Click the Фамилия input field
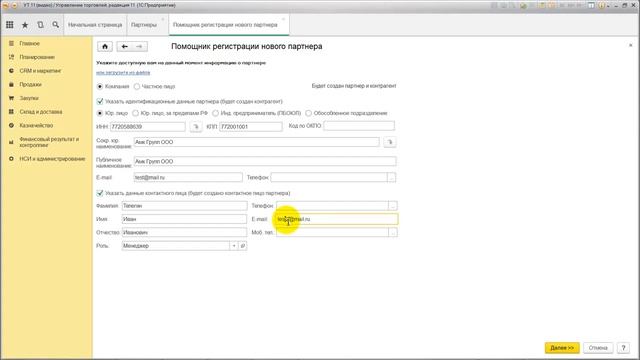Image resolution: width=640 pixels, height=360 pixels. click(184, 206)
